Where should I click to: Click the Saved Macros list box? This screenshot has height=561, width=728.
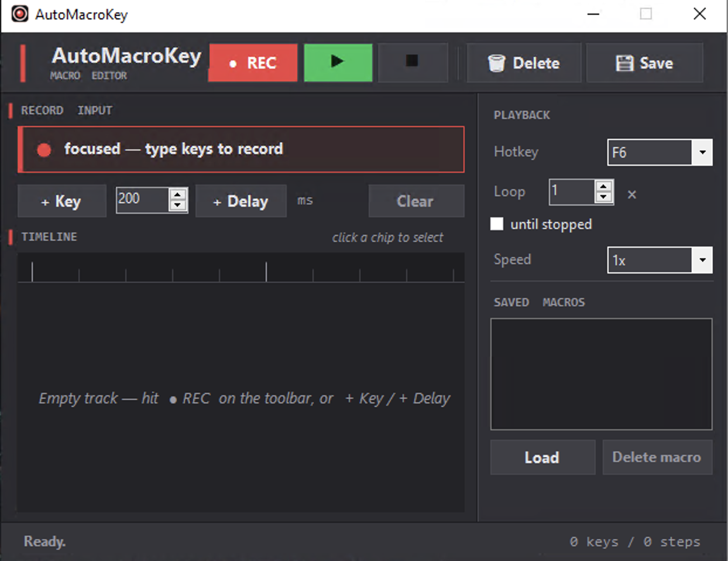click(601, 374)
